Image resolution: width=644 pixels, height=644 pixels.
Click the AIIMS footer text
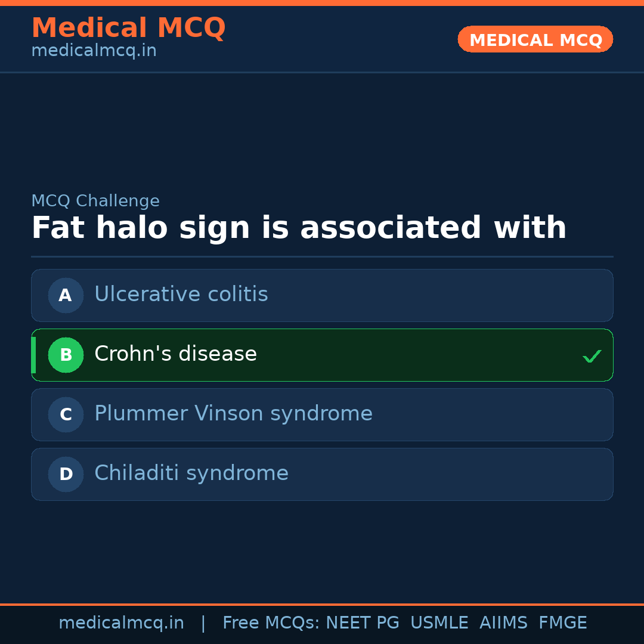click(503, 623)
